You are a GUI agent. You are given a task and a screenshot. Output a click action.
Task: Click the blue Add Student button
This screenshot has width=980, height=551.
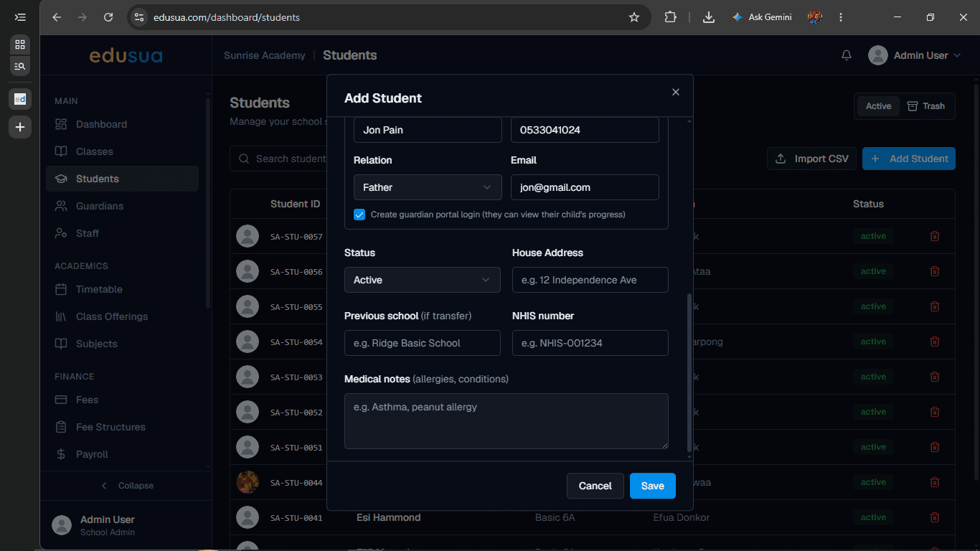coord(909,159)
